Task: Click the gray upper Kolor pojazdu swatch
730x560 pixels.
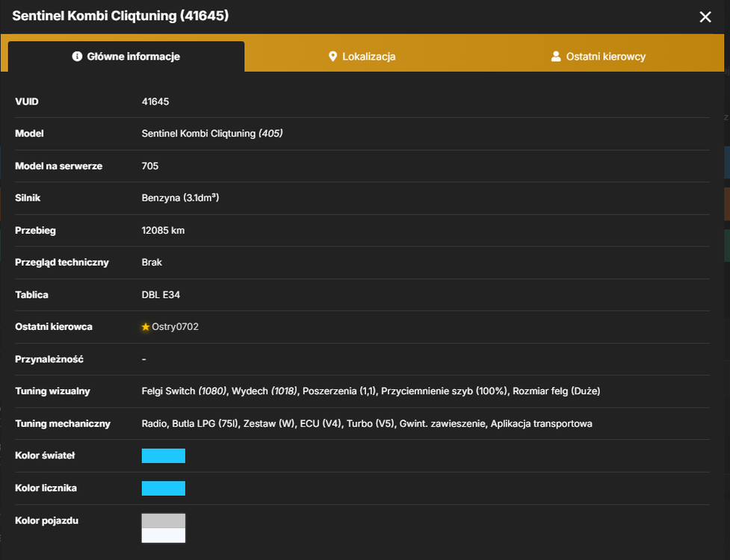Action: coord(164,521)
